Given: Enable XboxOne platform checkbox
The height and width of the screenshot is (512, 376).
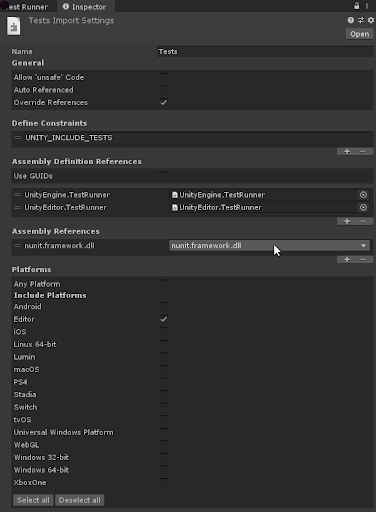Looking at the screenshot, I should pyautogui.click(x=164, y=482).
